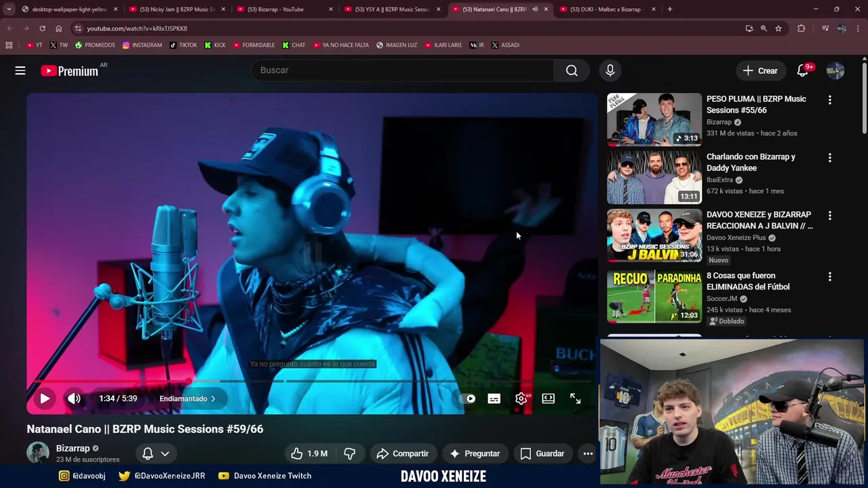Start voice search with microphone icon
868x488 pixels.
tap(610, 70)
